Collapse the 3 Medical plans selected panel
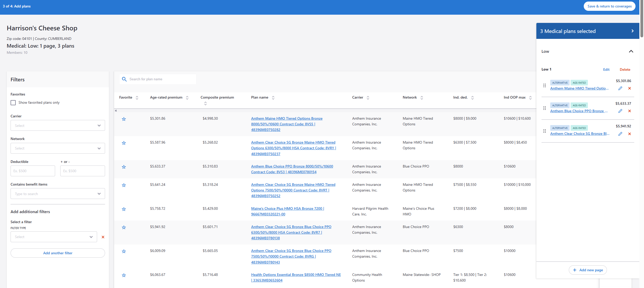 pos(632,31)
